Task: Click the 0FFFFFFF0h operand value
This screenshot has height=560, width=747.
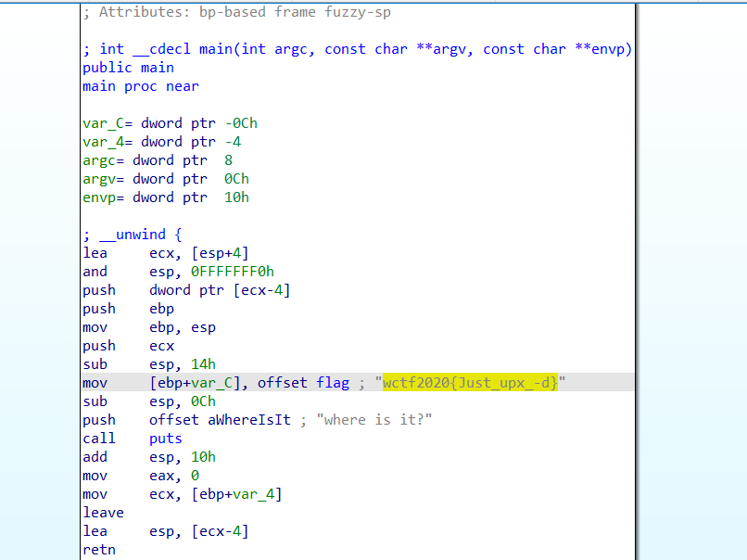Action: [232, 272]
